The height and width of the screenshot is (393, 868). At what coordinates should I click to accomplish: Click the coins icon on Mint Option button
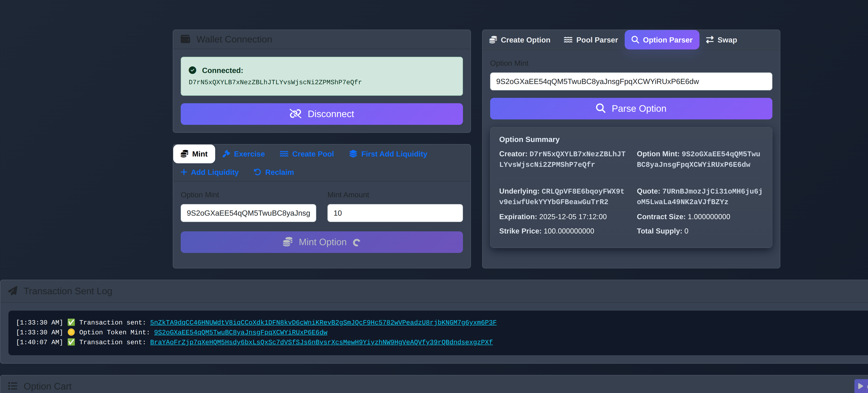pos(287,242)
